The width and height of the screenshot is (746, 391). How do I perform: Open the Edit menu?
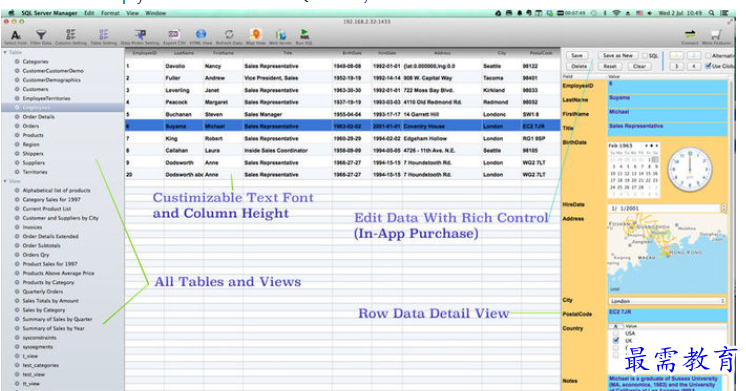click(x=89, y=13)
